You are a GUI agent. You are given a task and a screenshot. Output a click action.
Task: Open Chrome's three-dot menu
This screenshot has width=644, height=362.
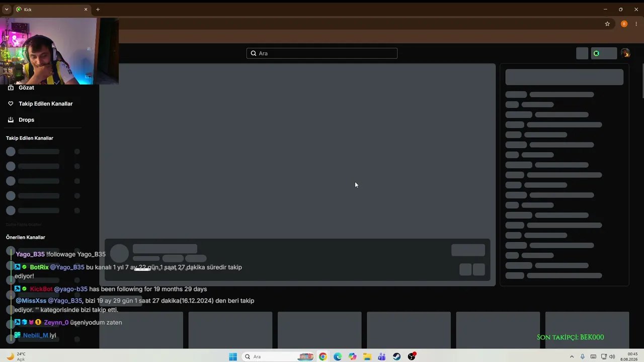point(636,24)
